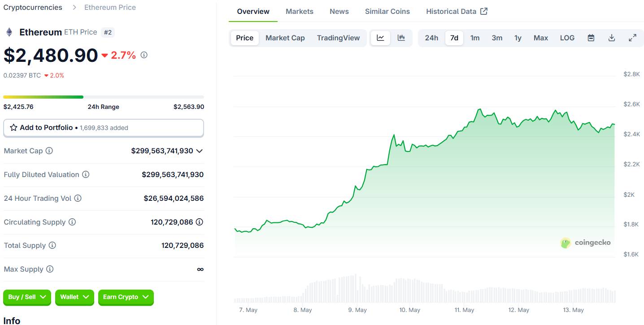Open the Buy / Sell dropdown

click(27, 297)
